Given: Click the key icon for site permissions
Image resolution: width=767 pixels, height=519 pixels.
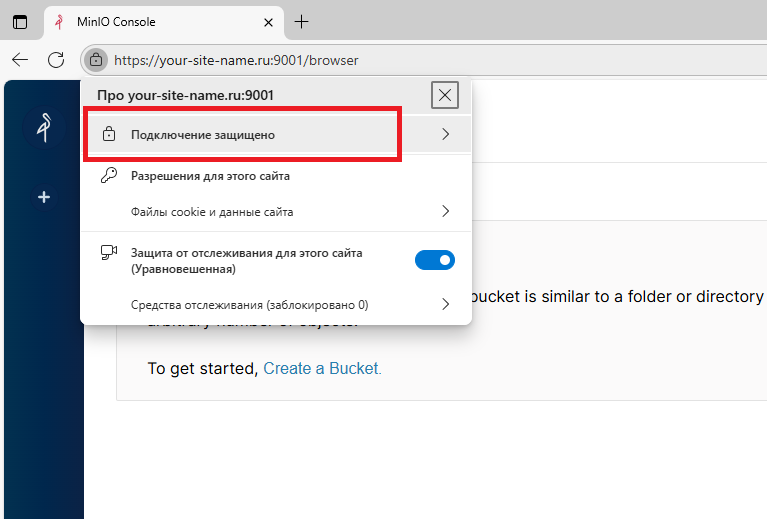Looking at the screenshot, I should point(109,175).
